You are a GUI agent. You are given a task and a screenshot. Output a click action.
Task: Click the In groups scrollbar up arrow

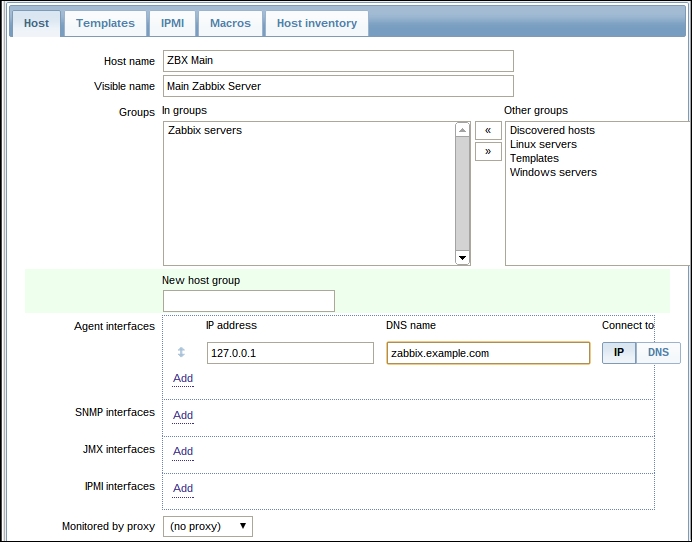[462, 130]
